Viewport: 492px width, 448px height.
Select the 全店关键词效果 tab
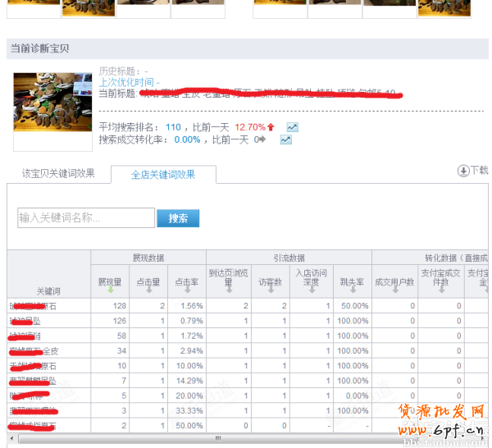click(163, 175)
